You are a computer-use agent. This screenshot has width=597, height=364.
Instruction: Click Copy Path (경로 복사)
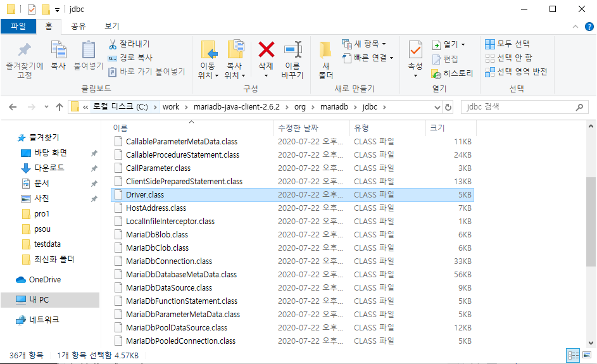coord(130,58)
